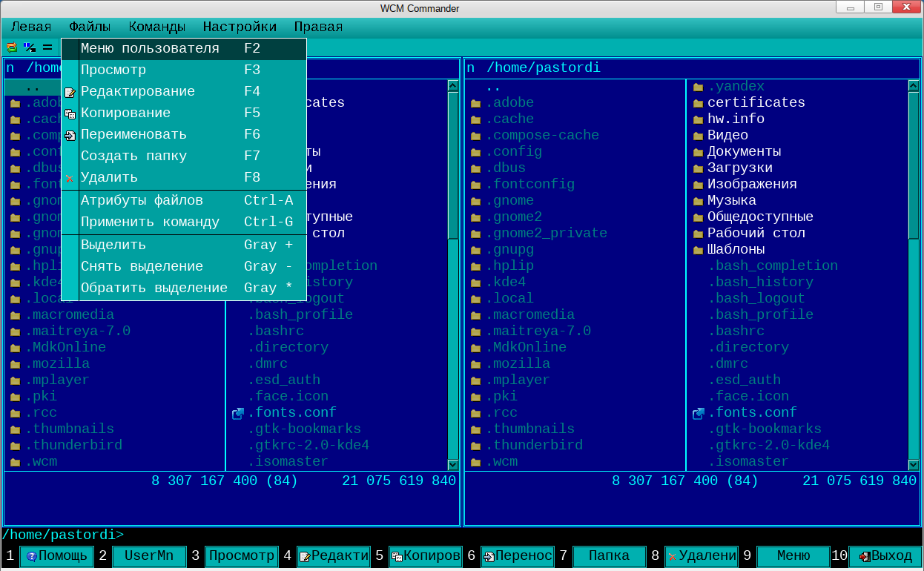924x571 pixels.
Task: Click the green-orange refresh arrows toolbar icon
Action: 11,47
